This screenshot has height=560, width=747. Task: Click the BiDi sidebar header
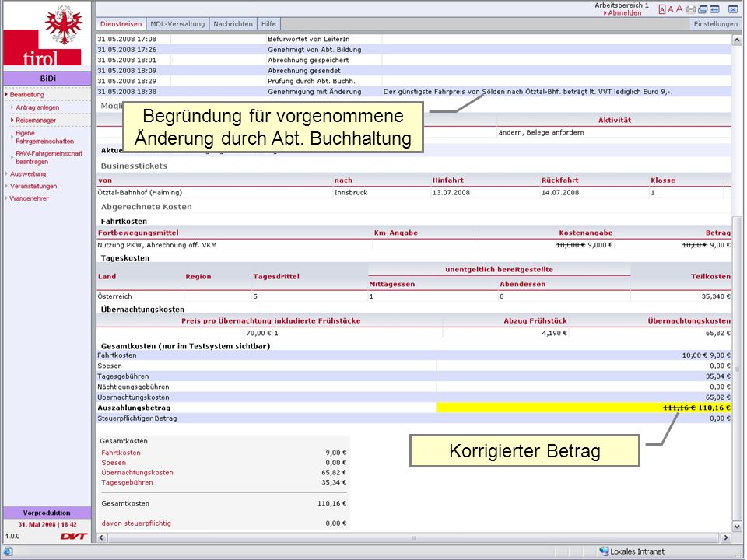pos(47,79)
